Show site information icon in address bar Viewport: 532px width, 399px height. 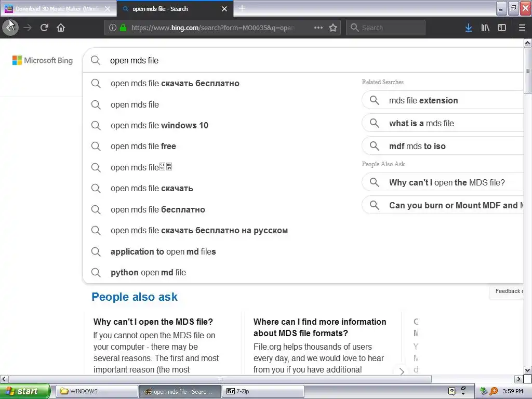[112, 28]
